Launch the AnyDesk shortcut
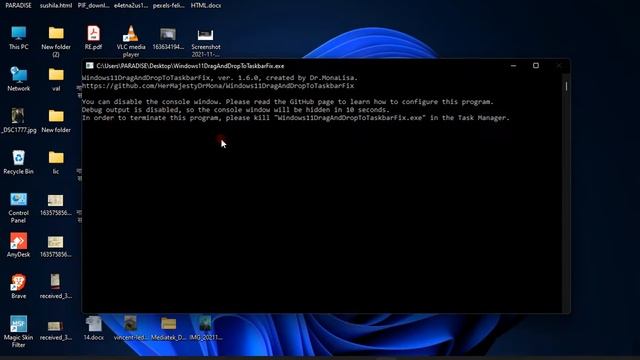The height and width of the screenshot is (360, 640). pos(18,245)
